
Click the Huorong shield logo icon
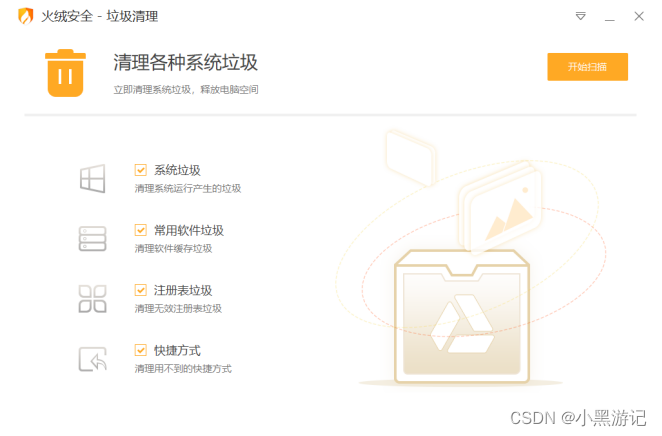[x=26, y=16]
